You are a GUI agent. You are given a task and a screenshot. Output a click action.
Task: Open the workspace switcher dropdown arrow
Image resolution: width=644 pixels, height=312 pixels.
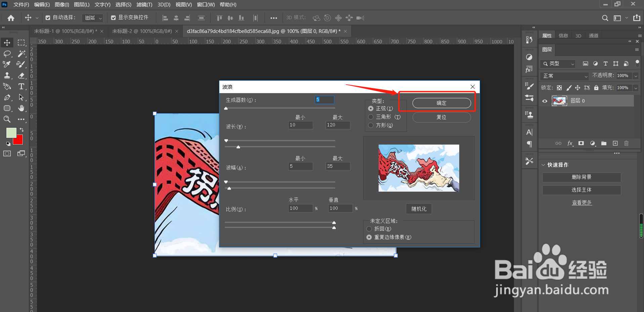[627, 18]
